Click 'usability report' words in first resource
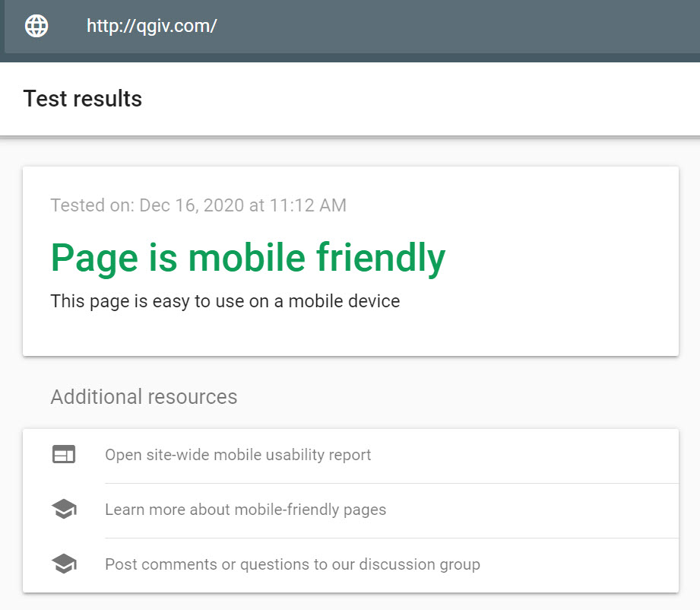Image resolution: width=700 pixels, height=610 pixels. tap(318, 455)
